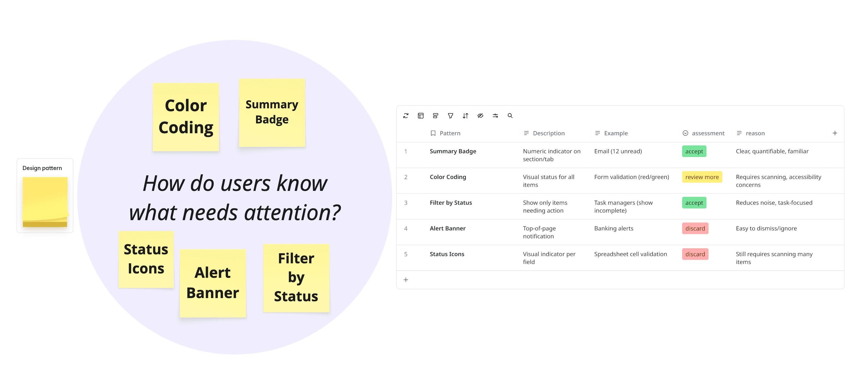This screenshot has width=868, height=387.
Task: Open the 'review more' assessment tag for Color Coding
Action: tap(702, 177)
